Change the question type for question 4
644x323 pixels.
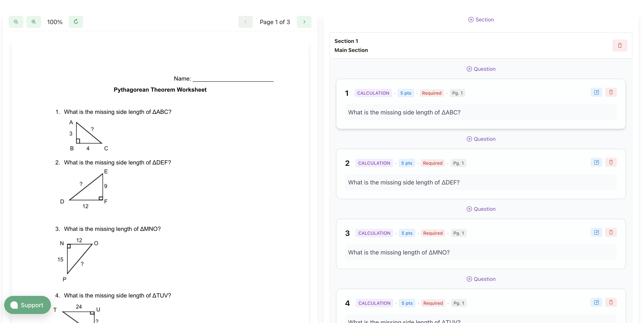tap(374, 303)
